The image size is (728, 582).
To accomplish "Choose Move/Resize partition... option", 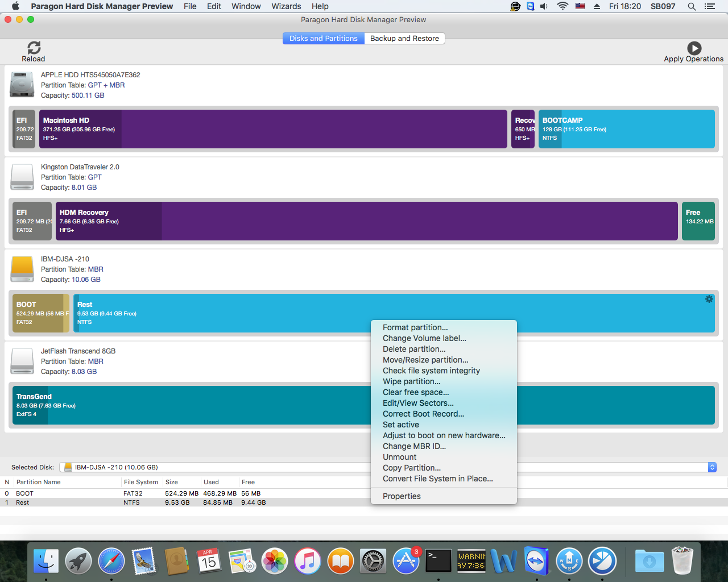I will tap(444, 360).
